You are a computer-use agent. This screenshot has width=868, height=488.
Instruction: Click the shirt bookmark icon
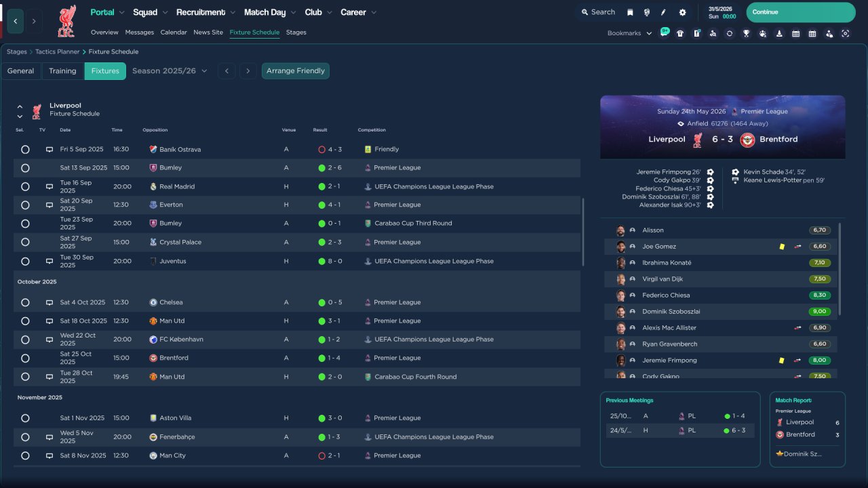(x=680, y=33)
